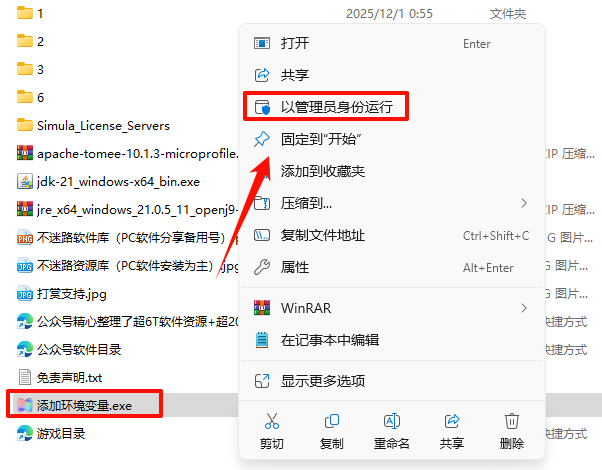The image size is (602, 470).
Task: Select the jdk-21_windows-x64_bin.exe icon
Action: coord(25,181)
